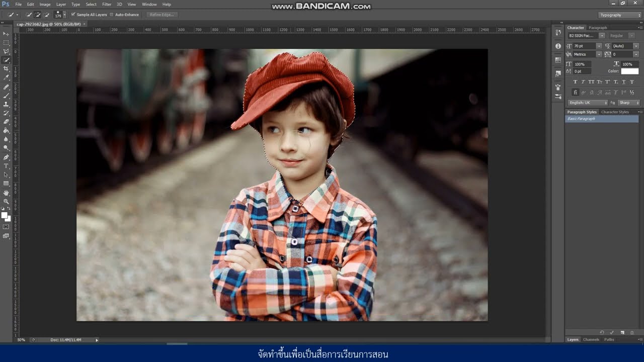Select the Hand tool
Image resolution: width=644 pixels, height=362 pixels.
[x=6, y=193]
